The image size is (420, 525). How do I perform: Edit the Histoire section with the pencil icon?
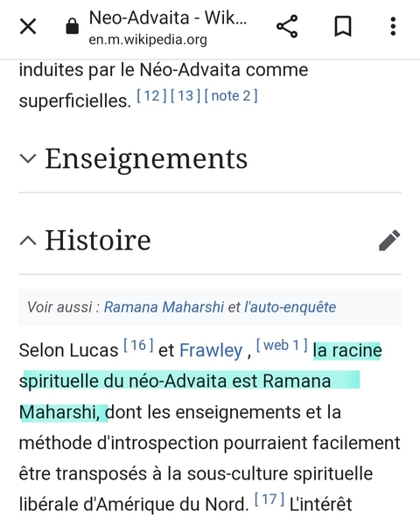[389, 240]
